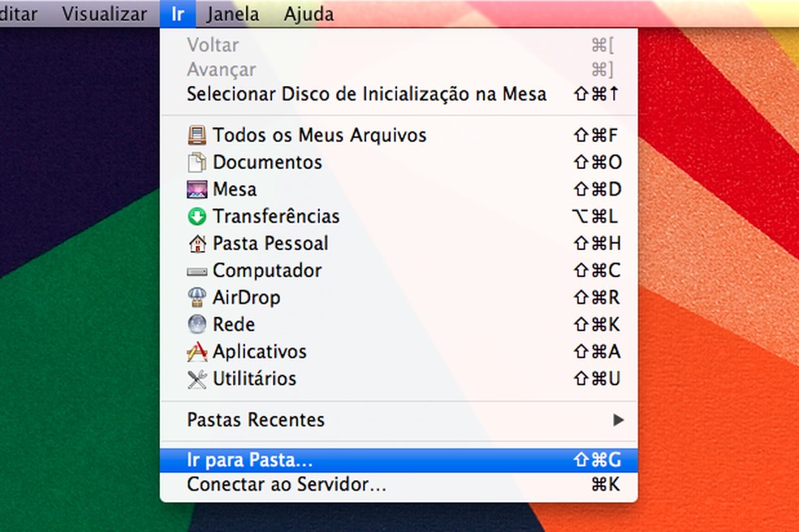The image size is (799, 532).
Task: Click the green Transferências download icon
Action: click(x=197, y=217)
